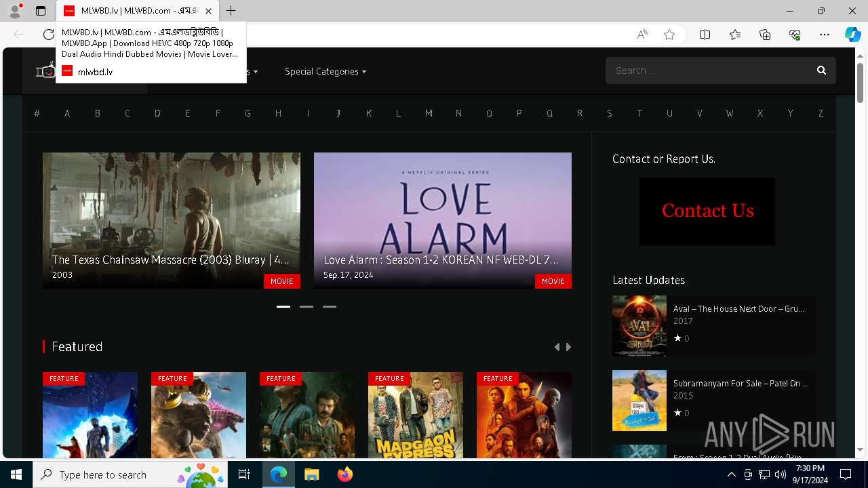Filter titles by letter C
The image size is (868, 488).
coord(127,113)
